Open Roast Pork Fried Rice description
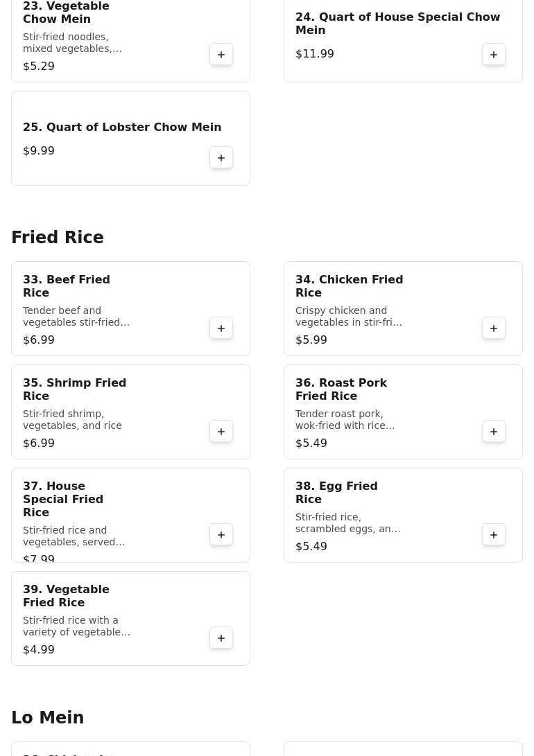The width and height of the screenshot is (534, 756). [345, 420]
